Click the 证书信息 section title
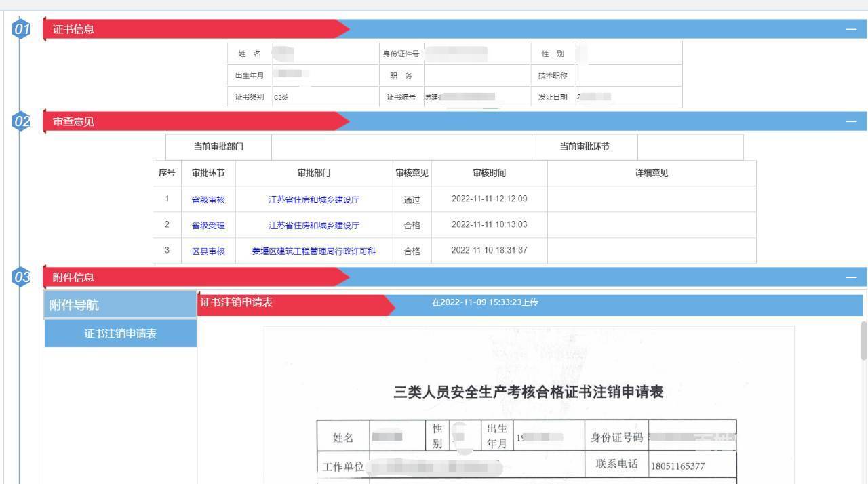Viewport: 868px width, 484px height. click(x=73, y=29)
